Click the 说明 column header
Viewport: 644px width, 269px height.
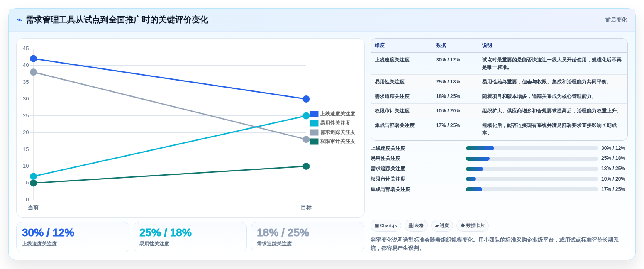point(487,46)
